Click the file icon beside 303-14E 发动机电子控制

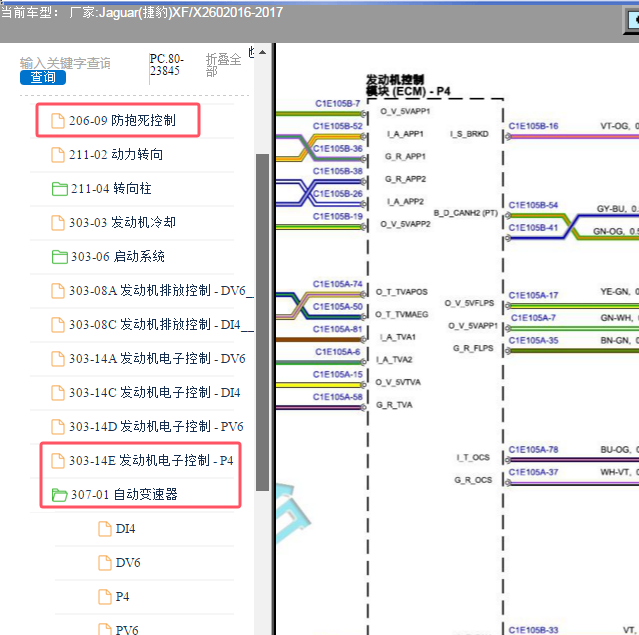click(58, 461)
